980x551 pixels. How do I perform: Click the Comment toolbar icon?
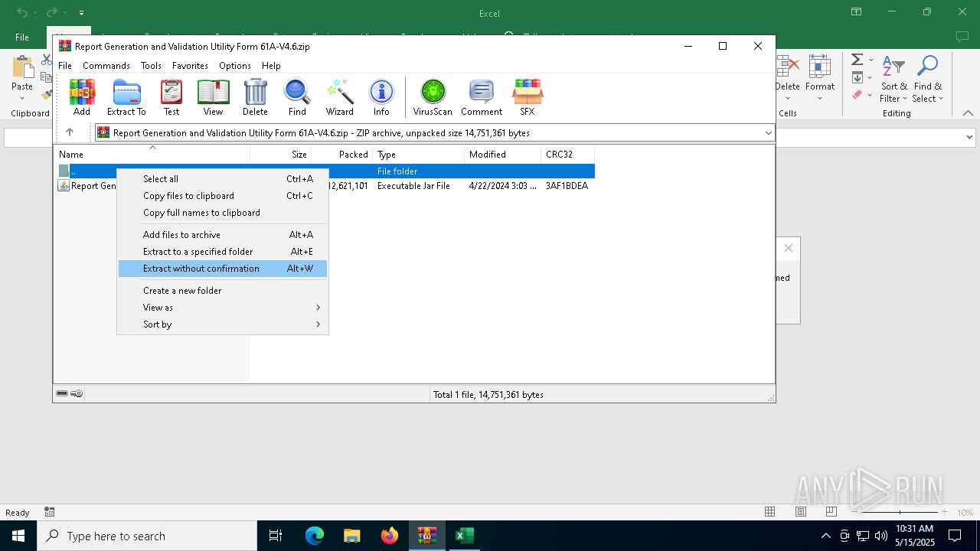point(482,97)
